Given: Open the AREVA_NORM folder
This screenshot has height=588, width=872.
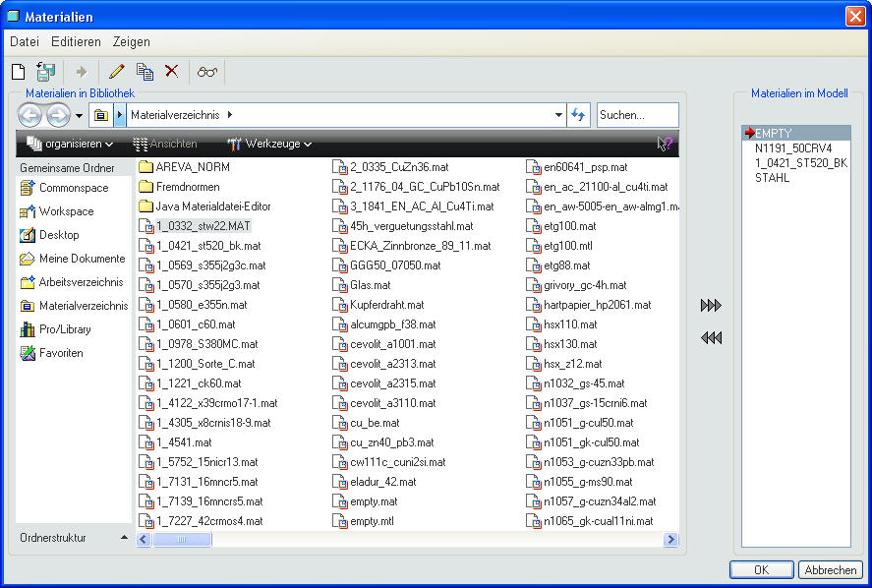Looking at the screenshot, I should coord(185,167).
